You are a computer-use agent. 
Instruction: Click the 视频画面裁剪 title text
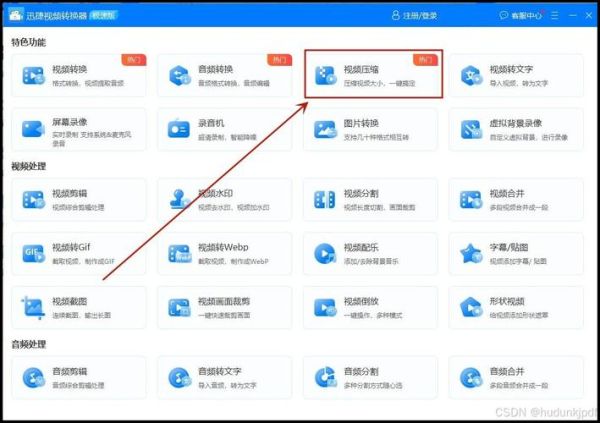(x=224, y=301)
